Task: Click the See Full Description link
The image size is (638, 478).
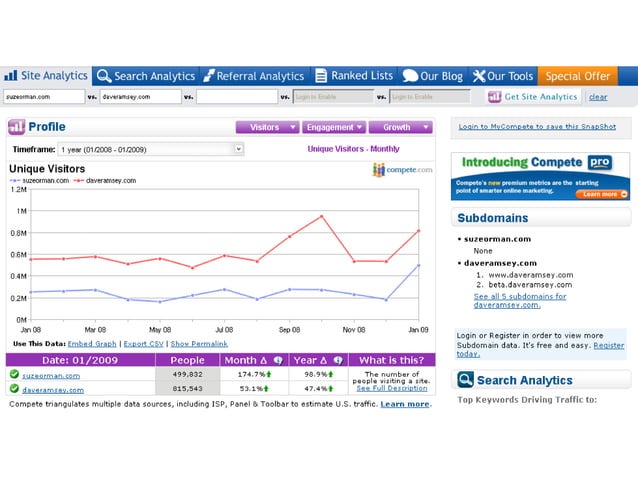Action: click(x=392, y=388)
